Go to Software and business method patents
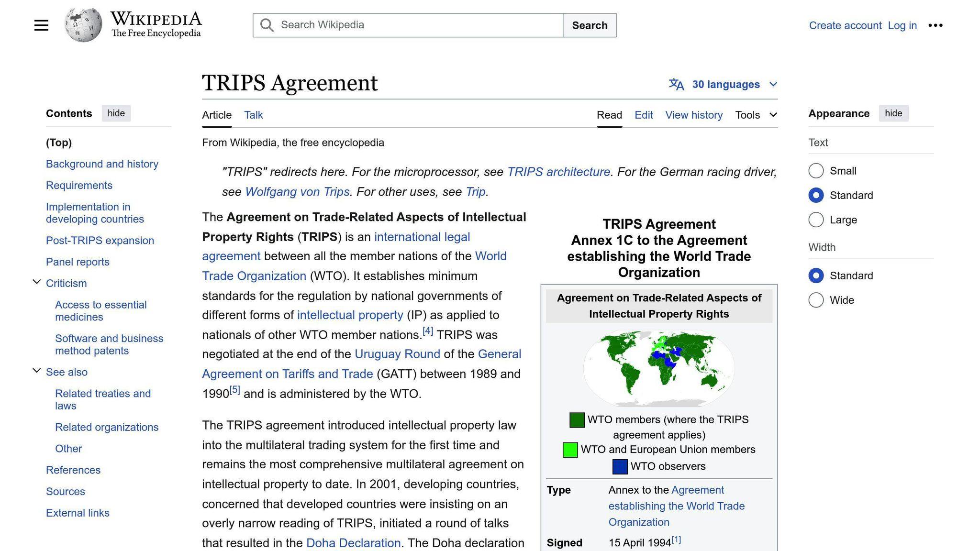Screen dimensions: 980x551 pos(109,344)
